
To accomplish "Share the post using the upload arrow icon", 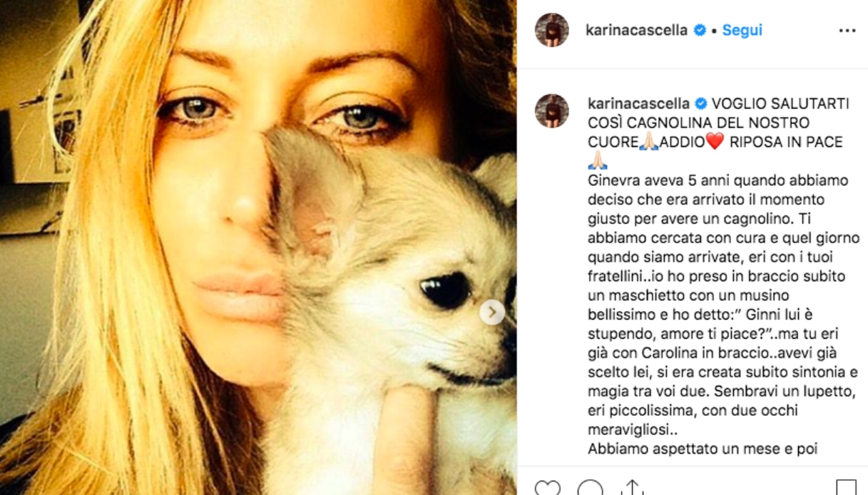I will pos(632,488).
